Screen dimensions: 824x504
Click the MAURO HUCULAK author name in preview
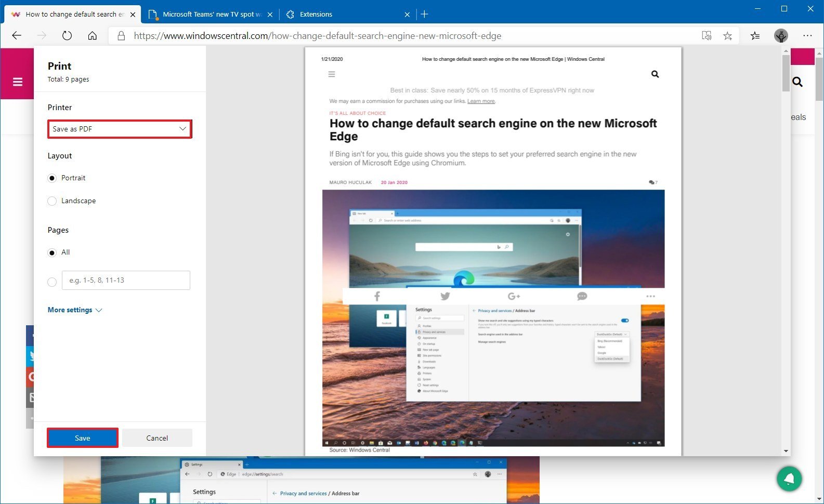pyautogui.click(x=350, y=183)
